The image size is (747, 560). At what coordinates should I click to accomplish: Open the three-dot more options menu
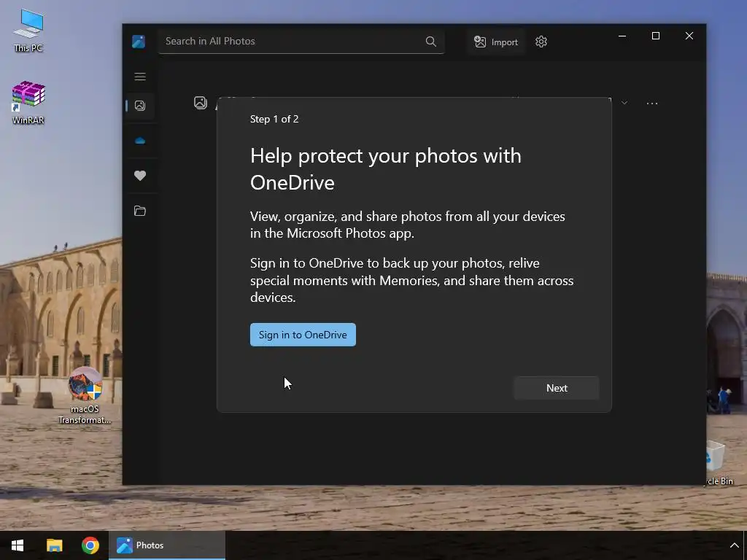click(x=652, y=104)
